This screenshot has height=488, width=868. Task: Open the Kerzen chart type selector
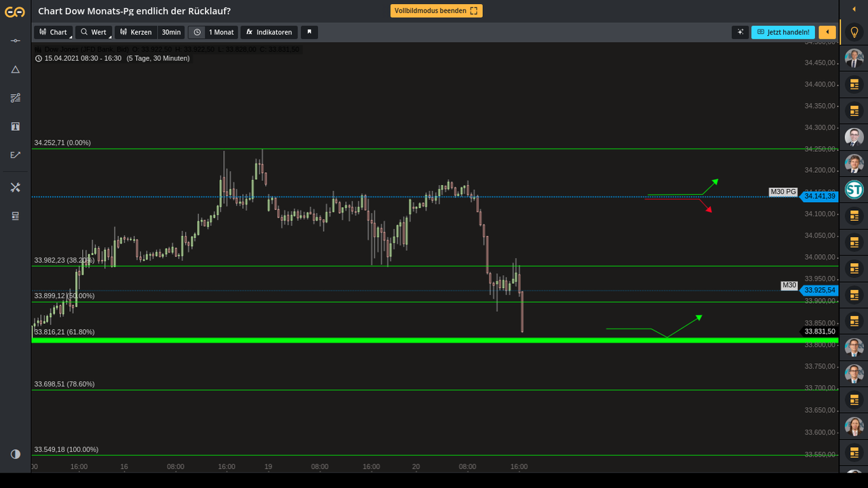pyautogui.click(x=136, y=32)
